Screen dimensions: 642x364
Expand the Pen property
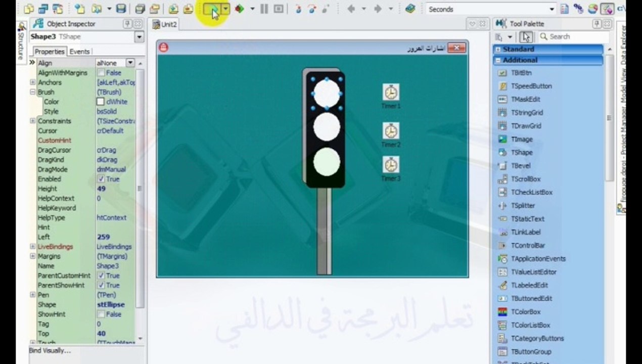(x=33, y=295)
